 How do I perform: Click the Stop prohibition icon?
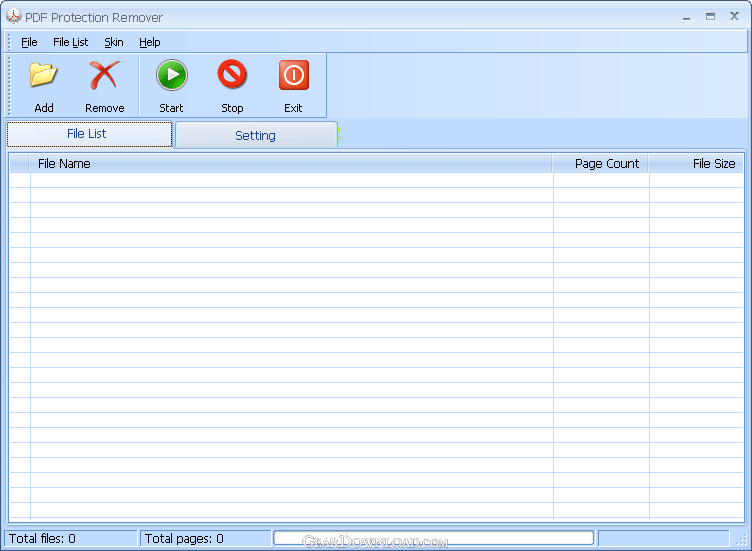(232, 75)
